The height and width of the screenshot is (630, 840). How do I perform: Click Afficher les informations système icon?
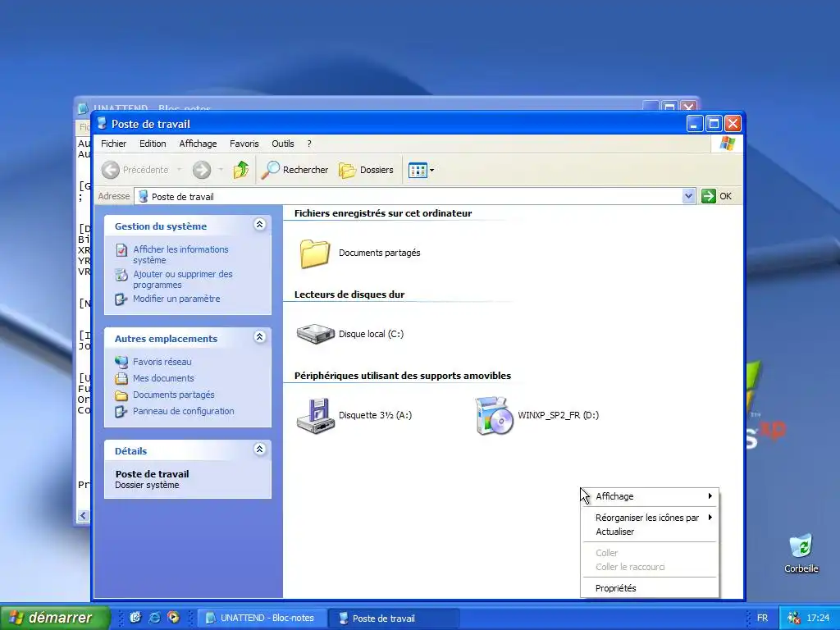click(x=121, y=249)
